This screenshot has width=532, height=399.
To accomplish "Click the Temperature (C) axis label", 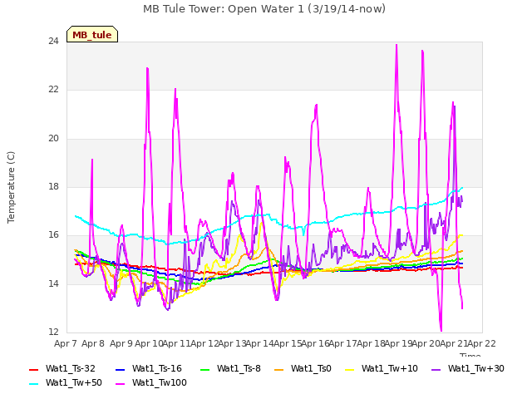I will point(11,187).
